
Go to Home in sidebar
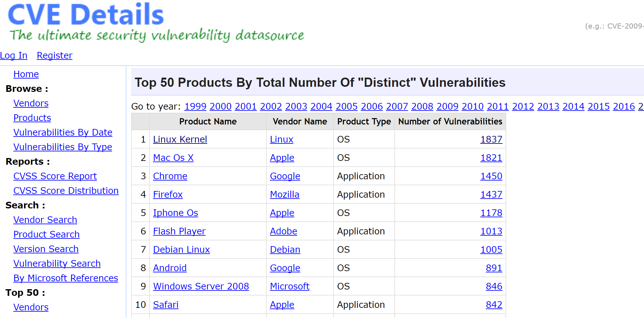[26, 74]
